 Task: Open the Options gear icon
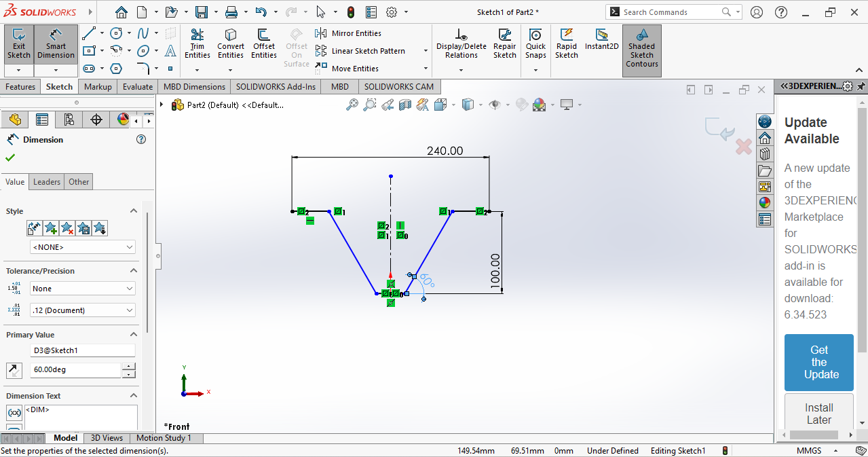[x=392, y=12]
